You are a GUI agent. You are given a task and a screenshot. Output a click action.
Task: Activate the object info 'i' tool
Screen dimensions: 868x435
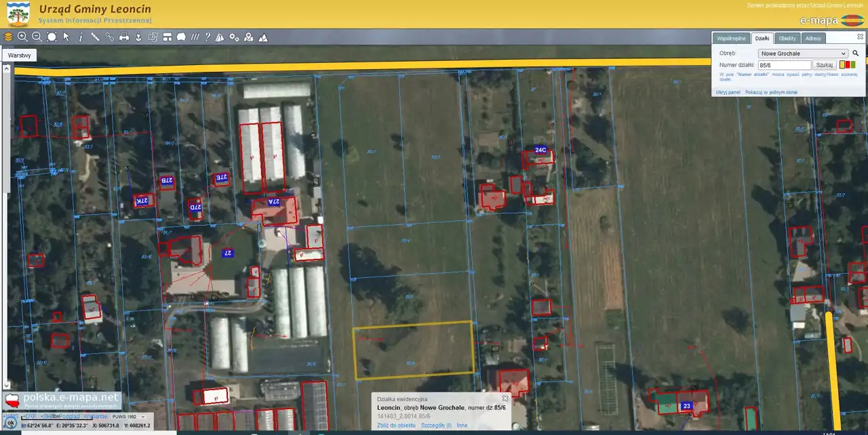pos(81,37)
